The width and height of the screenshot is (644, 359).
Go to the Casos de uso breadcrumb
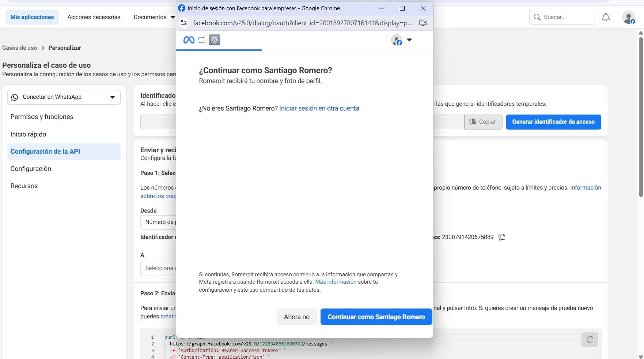point(20,48)
